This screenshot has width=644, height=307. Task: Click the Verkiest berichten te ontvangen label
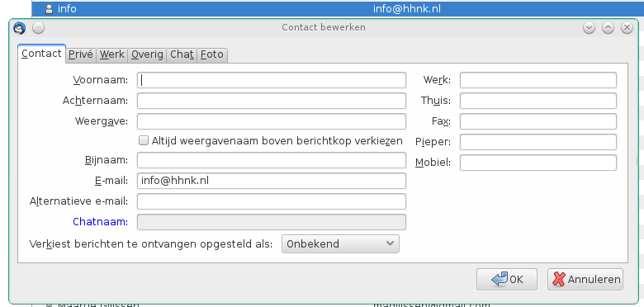pyautogui.click(x=151, y=243)
